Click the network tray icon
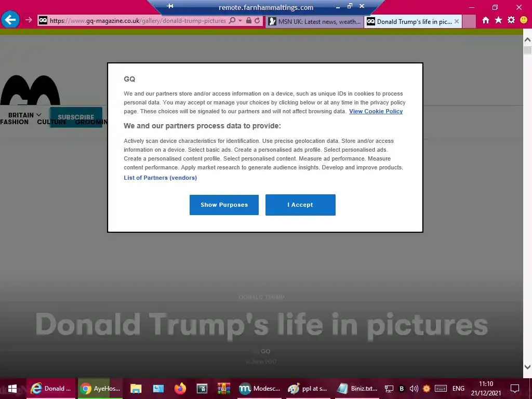This screenshot has height=399, width=532. pos(389,389)
